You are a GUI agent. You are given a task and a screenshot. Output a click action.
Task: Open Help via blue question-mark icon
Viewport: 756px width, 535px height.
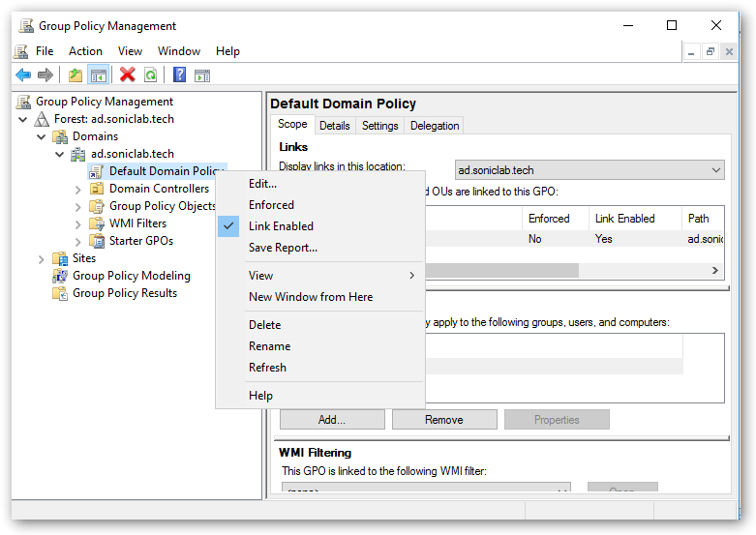[179, 74]
